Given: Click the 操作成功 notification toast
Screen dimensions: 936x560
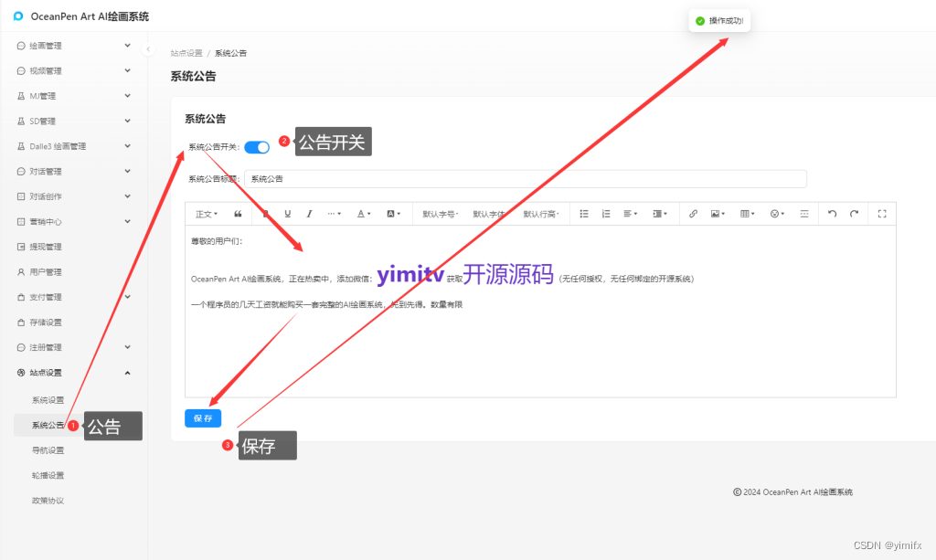Looking at the screenshot, I should pos(719,21).
